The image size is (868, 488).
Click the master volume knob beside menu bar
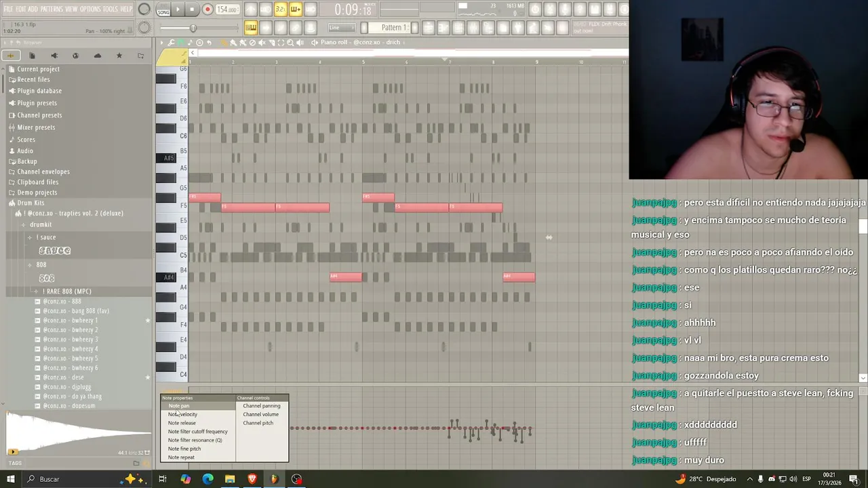144,9
